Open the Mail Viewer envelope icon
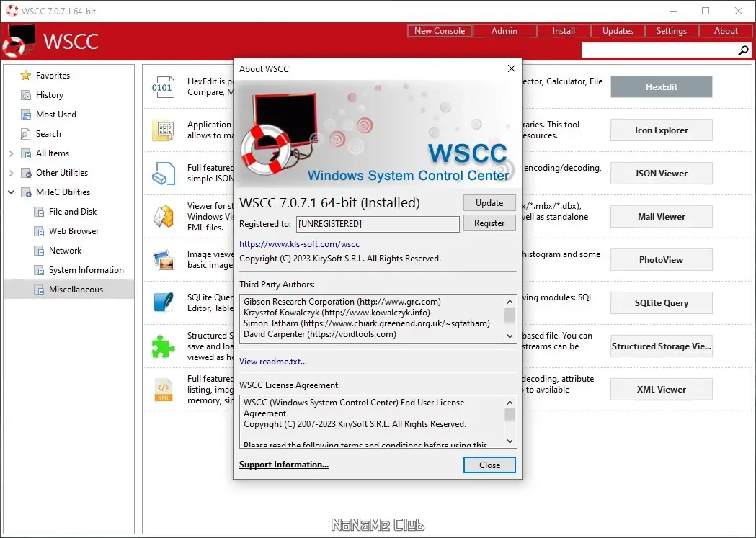The image size is (756, 538). (x=163, y=216)
